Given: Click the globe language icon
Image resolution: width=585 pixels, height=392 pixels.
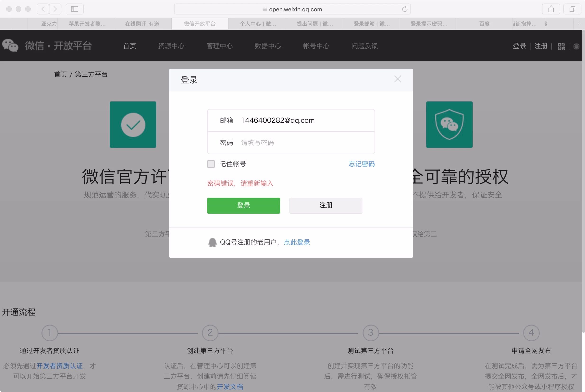Looking at the screenshot, I should coord(576,46).
